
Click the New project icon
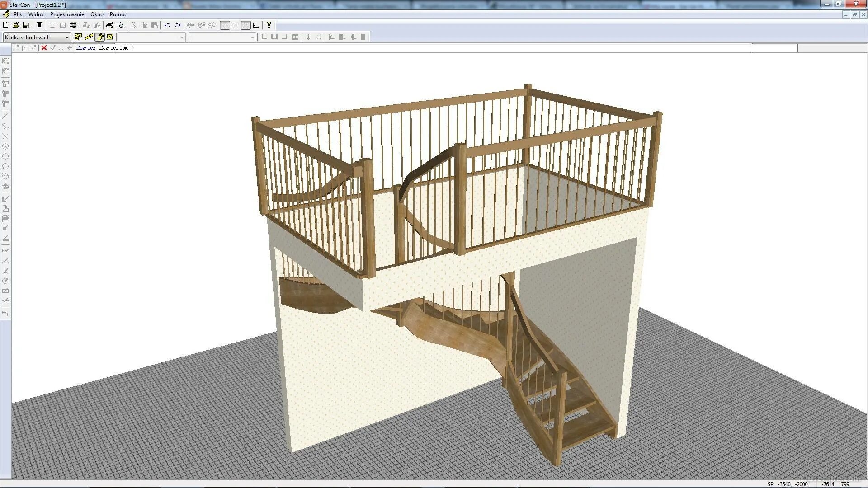coord(6,25)
